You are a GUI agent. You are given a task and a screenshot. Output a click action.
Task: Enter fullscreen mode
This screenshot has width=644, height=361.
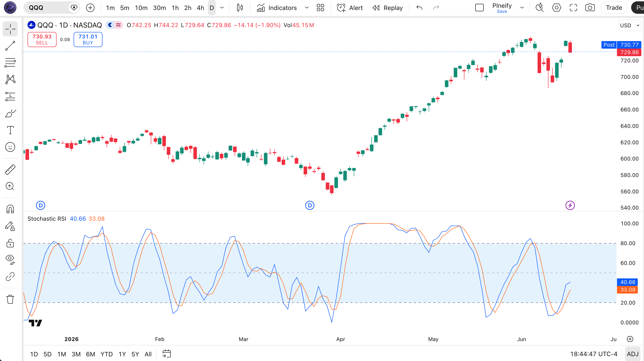click(x=573, y=8)
